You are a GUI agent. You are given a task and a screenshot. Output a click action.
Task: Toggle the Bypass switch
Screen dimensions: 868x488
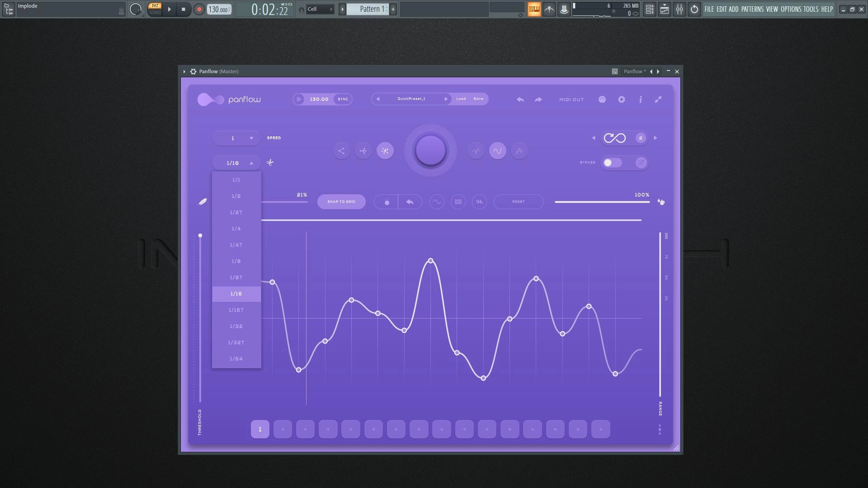point(613,163)
